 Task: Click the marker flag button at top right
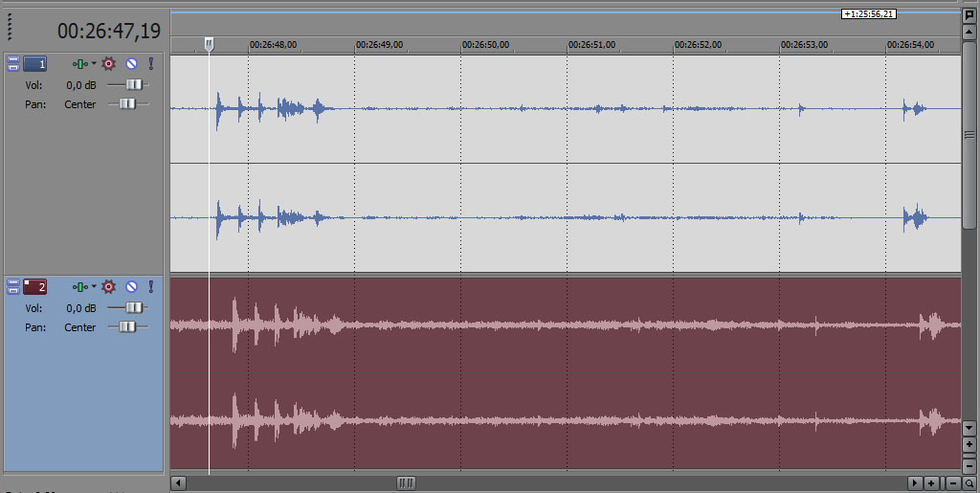pyautogui.click(x=969, y=15)
